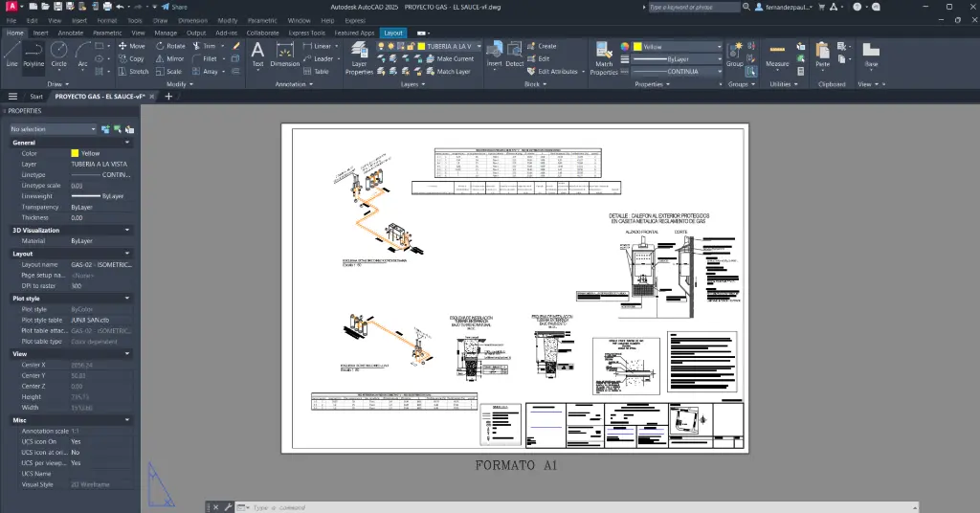980x513 pixels.
Task: Click the Dimension tool
Action: (284, 54)
